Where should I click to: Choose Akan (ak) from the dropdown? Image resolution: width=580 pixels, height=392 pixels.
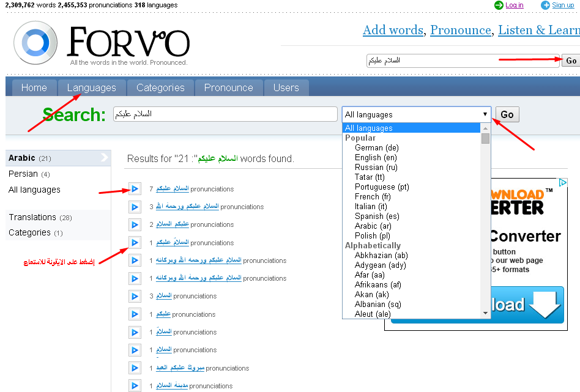click(372, 294)
